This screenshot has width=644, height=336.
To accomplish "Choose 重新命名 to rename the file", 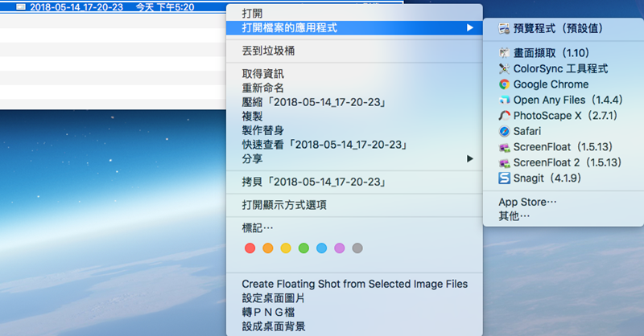I will (x=263, y=88).
